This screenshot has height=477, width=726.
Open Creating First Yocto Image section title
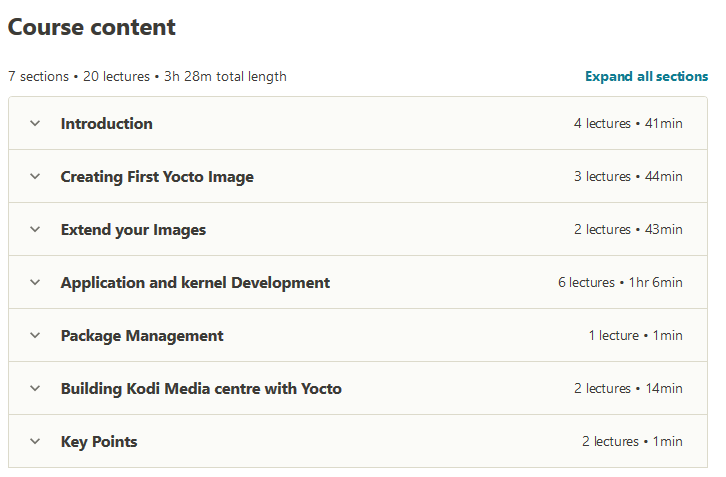(x=157, y=177)
